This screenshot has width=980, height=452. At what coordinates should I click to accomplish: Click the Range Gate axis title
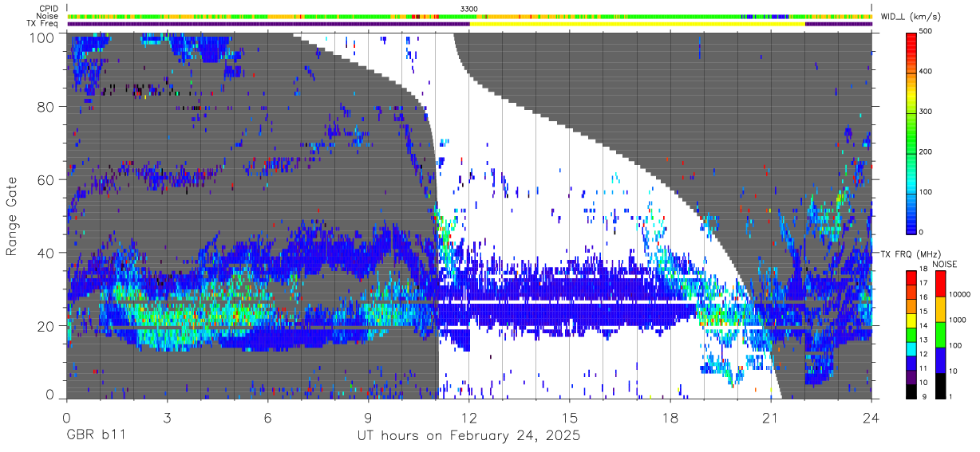[12, 217]
